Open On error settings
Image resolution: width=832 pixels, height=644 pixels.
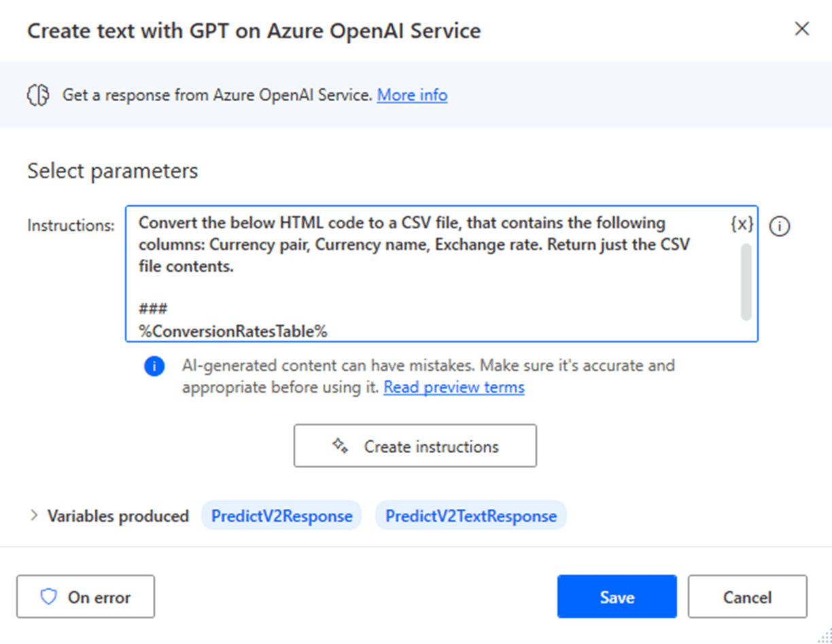[x=86, y=597]
